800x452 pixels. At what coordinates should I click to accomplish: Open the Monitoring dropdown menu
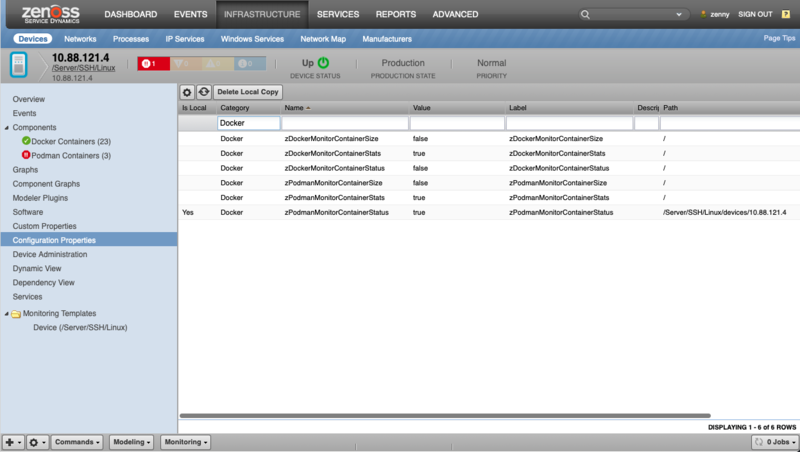pos(185,442)
